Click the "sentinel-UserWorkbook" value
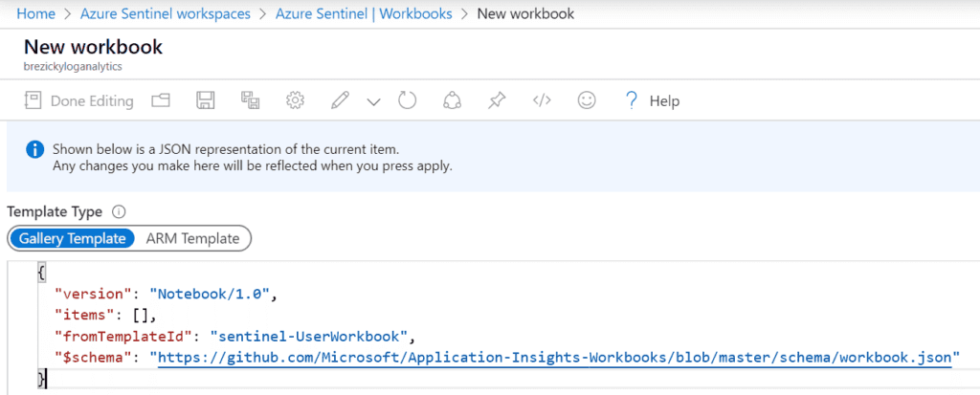 point(309,337)
